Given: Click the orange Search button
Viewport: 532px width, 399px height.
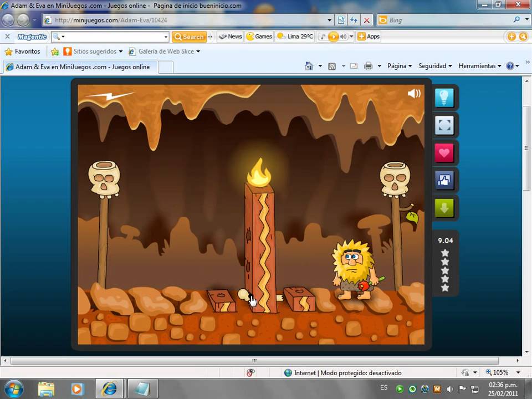Looking at the screenshot, I should pos(189,37).
